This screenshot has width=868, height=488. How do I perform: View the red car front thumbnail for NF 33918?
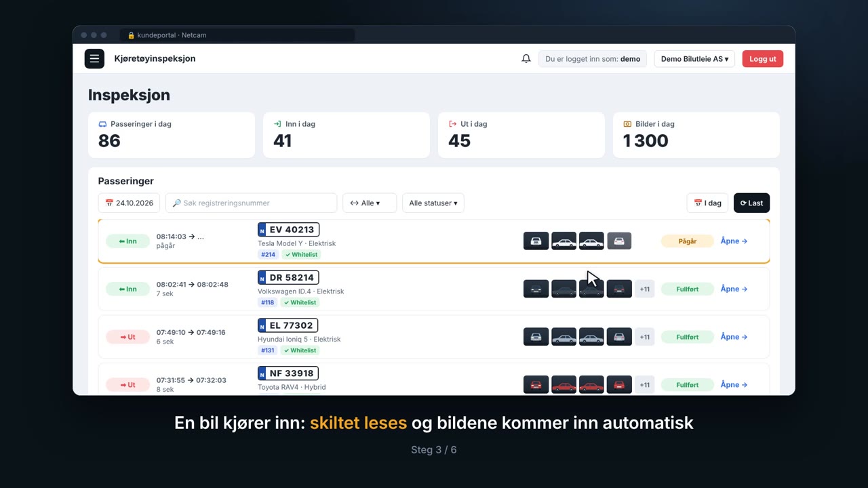point(536,385)
